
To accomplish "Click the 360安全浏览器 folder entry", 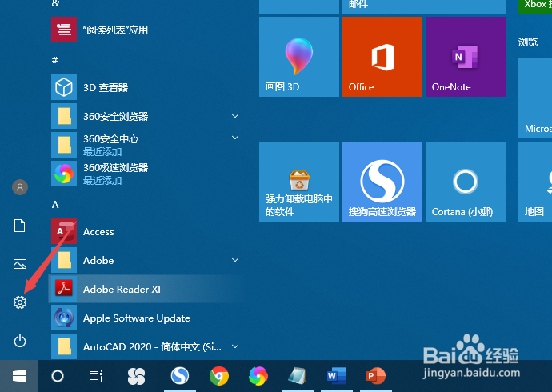I will 146,116.
